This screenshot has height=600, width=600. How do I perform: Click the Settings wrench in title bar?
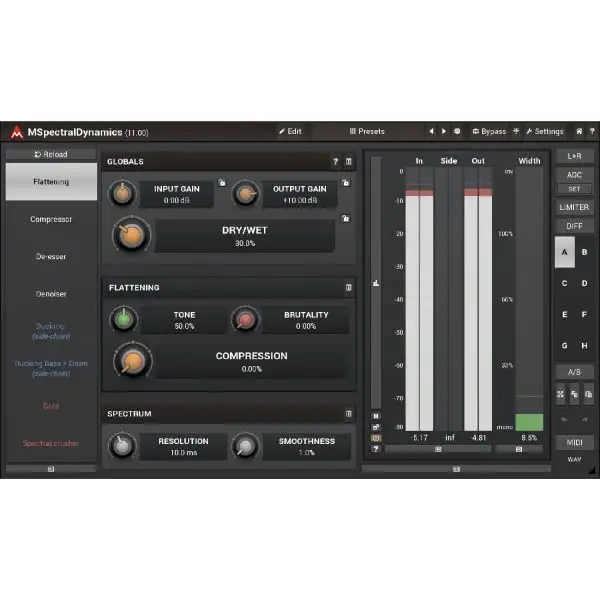click(x=544, y=131)
